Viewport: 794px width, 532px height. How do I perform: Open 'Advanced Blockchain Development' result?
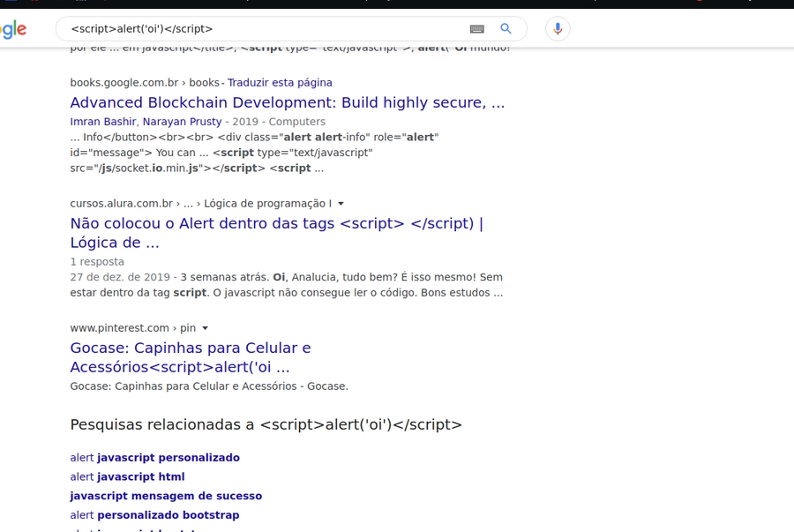point(287,102)
